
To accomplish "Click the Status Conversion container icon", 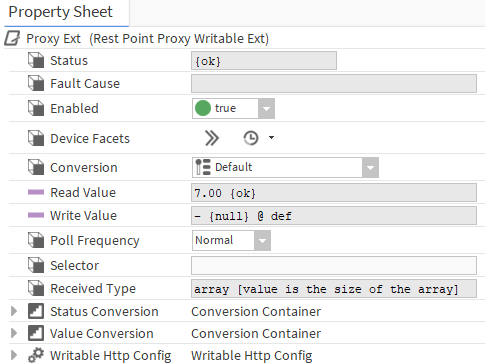I will pyautogui.click(x=36, y=311).
